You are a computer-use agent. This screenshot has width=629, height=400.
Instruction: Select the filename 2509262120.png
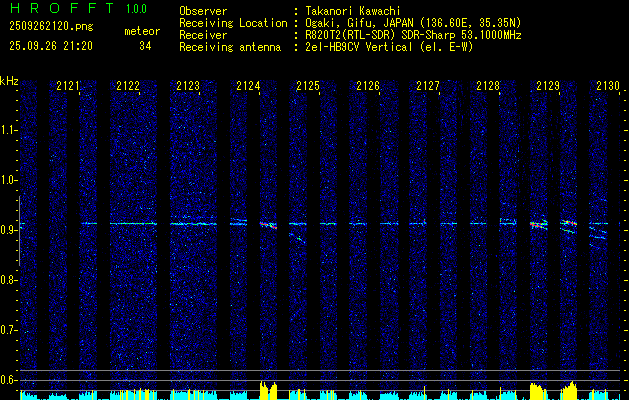tap(51, 26)
